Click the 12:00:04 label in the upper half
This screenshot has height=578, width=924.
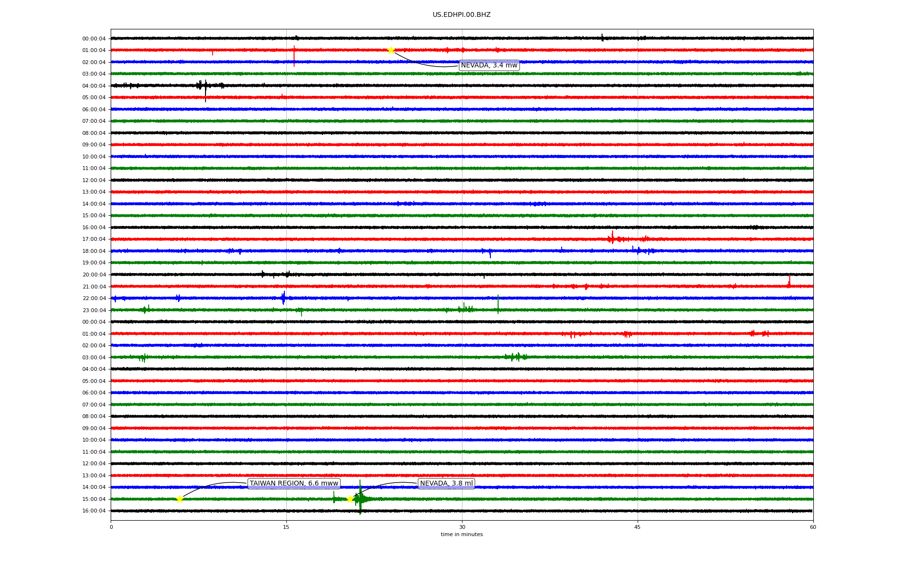[94, 180]
